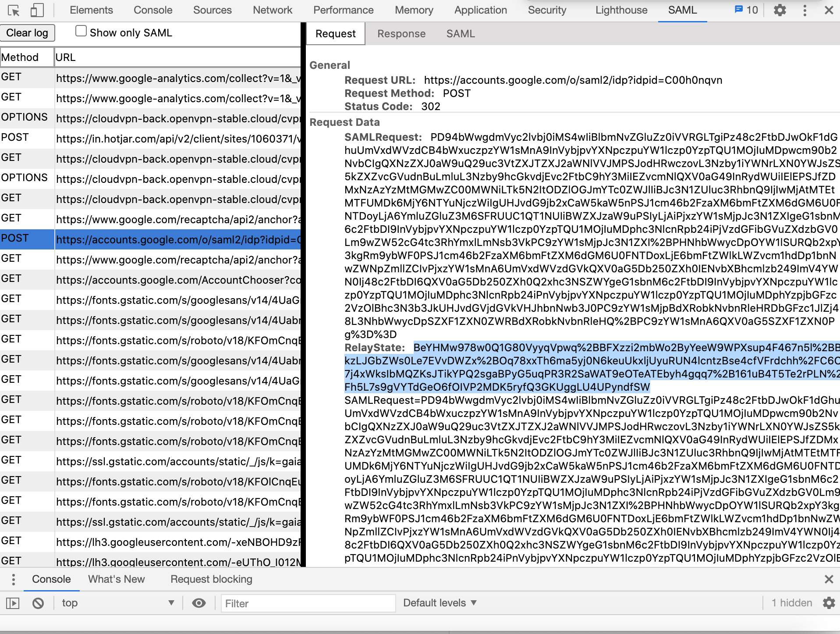
Task: Show the console sidebar icon
Action: coord(13,603)
